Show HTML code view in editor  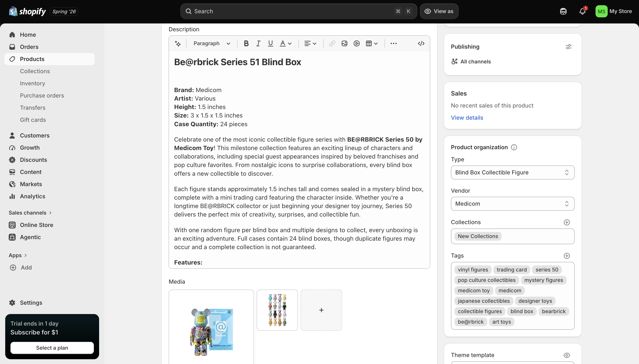pyautogui.click(x=421, y=43)
